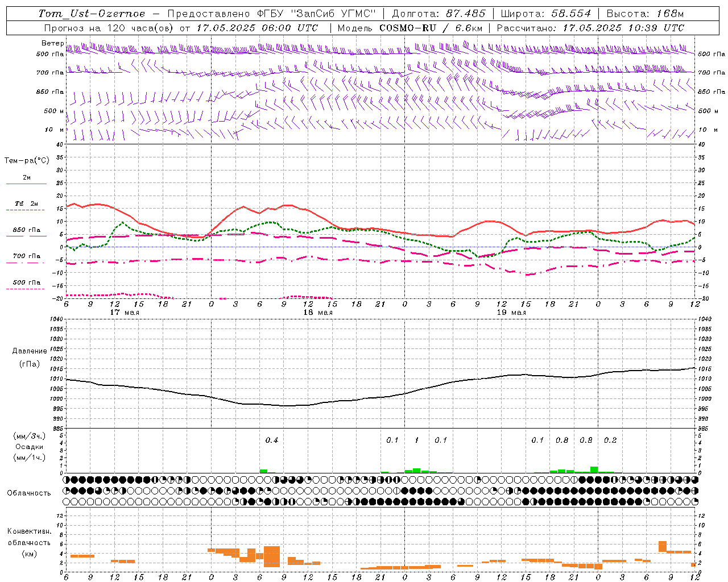Click the Конвективн. convective cloud label

pos(29,531)
